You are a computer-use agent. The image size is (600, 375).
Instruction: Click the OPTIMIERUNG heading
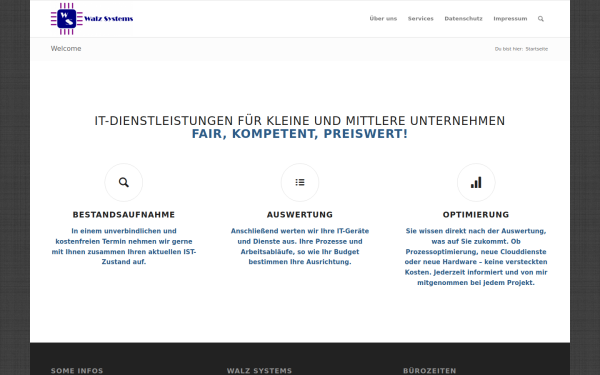tap(476, 215)
